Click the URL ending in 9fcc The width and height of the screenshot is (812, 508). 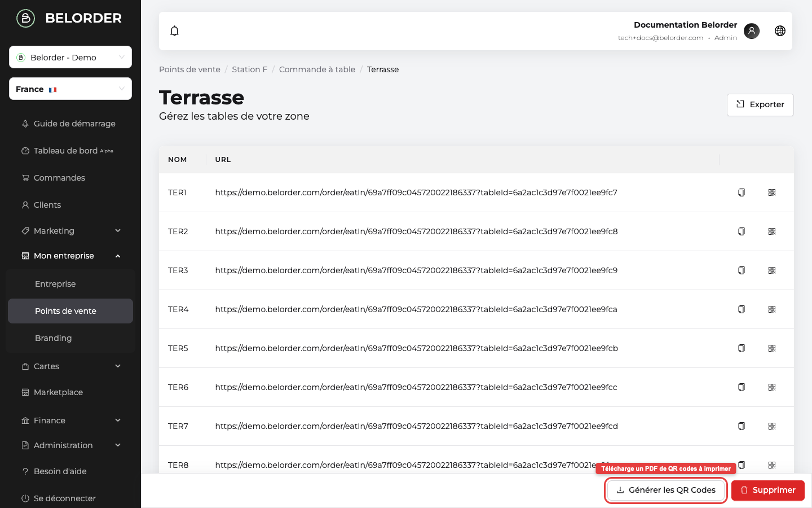[x=416, y=387]
